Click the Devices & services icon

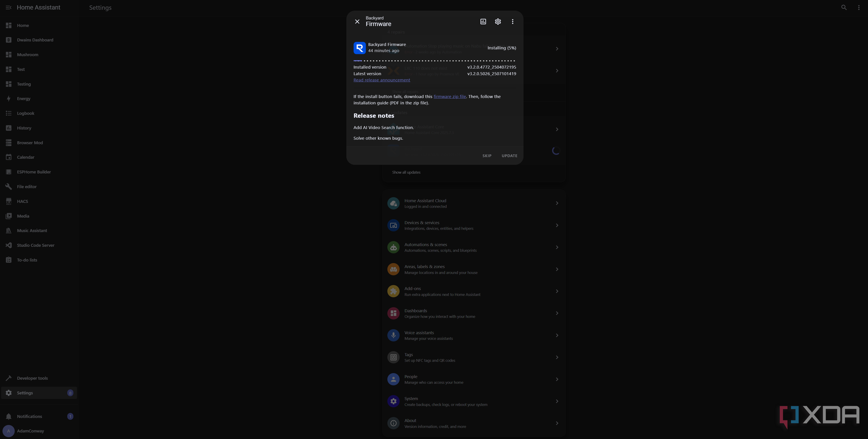(393, 225)
